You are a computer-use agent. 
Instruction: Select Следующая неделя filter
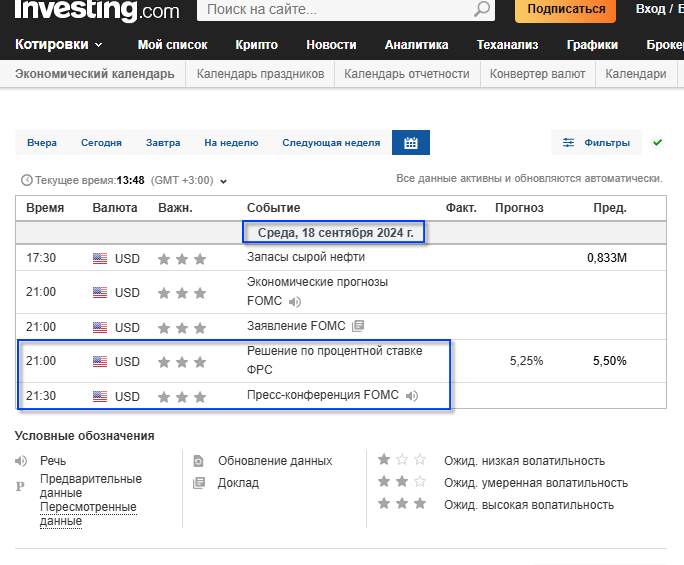tap(331, 143)
